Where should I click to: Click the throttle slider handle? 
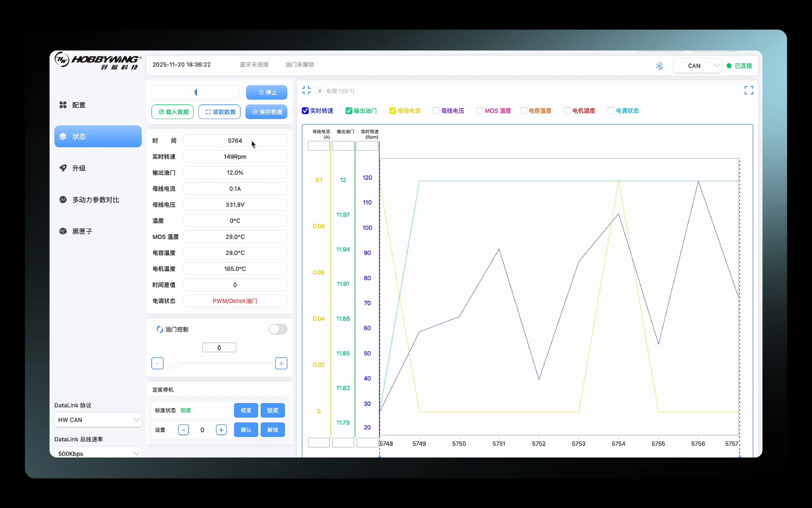(x=173, y=363)
